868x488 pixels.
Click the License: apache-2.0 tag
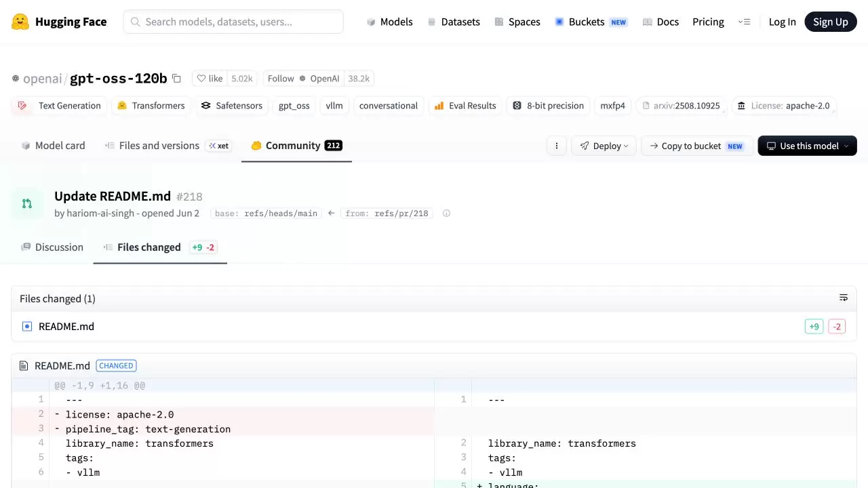pos(783,106)
